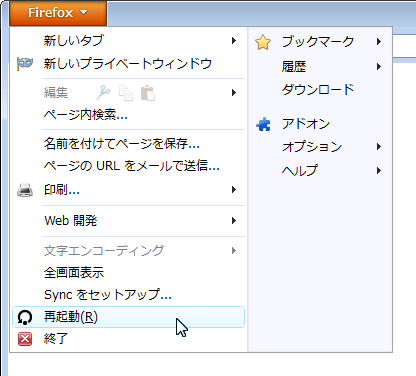Click the blue add-on puzzle icon
Viewport: 416px width, 376px height.
pyautogui.click(x=263, y=124)
